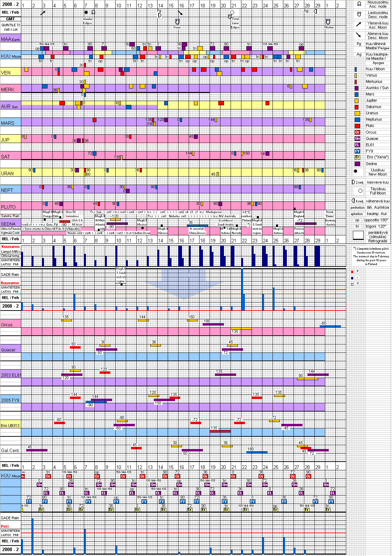Screen dimensions: 392x556
Task: Click the red Kuusamo temperature heading
Action: [x=10, y=247]
